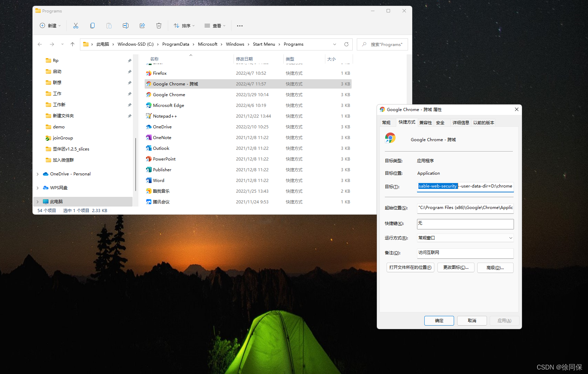
Task: Click the Rename icon in toolbar
Action: coord(126,26)
